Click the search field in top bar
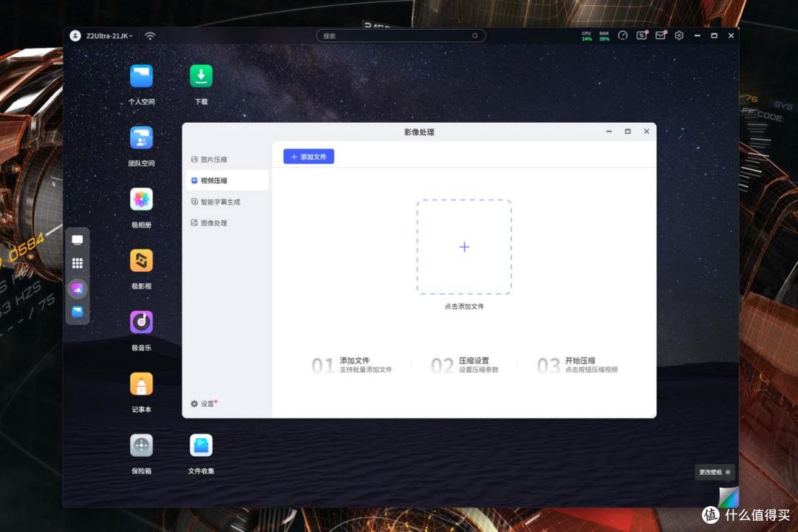 tap(400, 35)
